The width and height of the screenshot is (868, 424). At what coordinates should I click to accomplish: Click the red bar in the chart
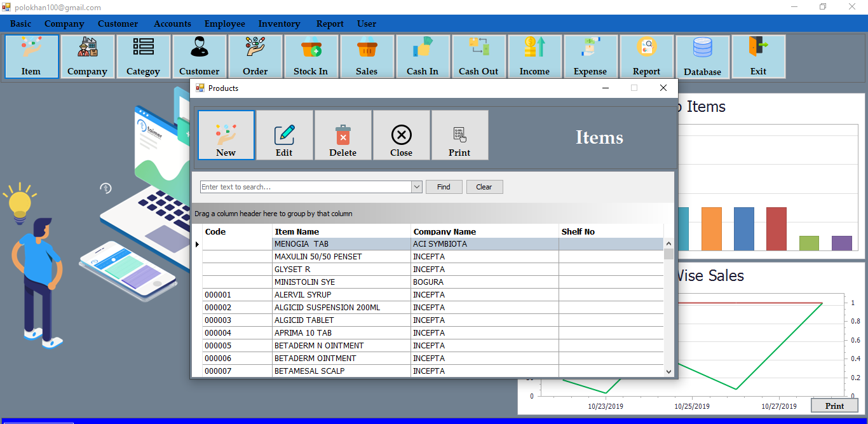[x=776, y=229]
